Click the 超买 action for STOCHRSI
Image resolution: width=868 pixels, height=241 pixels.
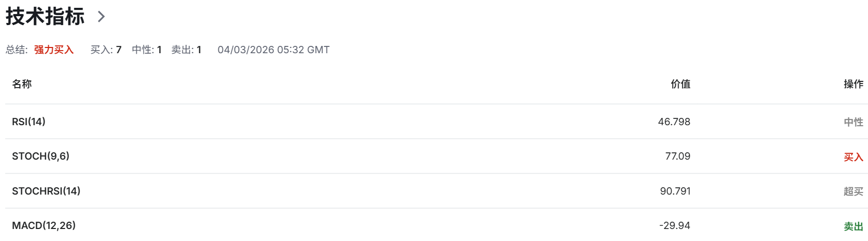coord(853,191)
